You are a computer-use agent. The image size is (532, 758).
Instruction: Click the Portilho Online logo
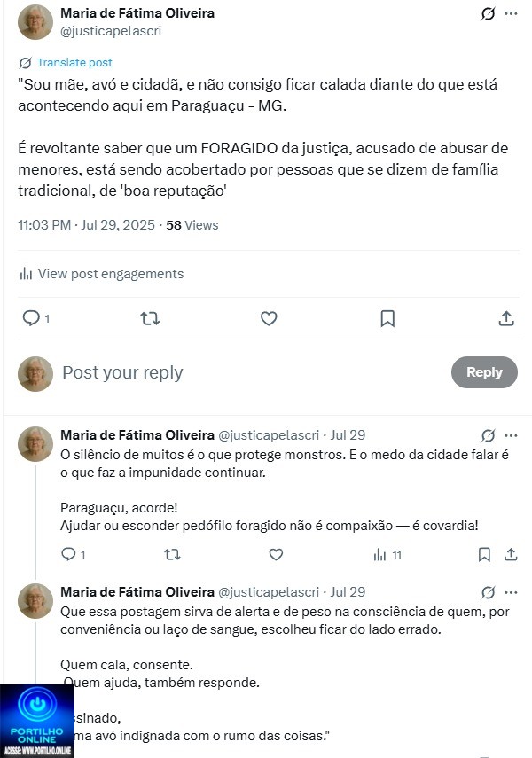point(37,721)
